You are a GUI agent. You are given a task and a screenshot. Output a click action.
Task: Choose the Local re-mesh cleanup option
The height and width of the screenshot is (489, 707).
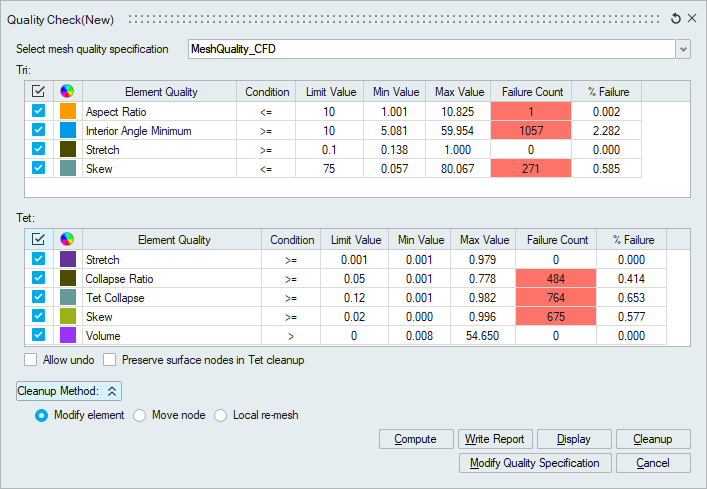click(221, 415)
